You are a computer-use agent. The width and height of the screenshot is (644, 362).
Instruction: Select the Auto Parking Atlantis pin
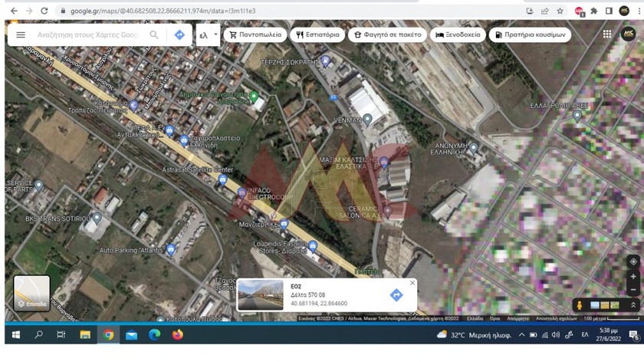(x=171, y=249)
